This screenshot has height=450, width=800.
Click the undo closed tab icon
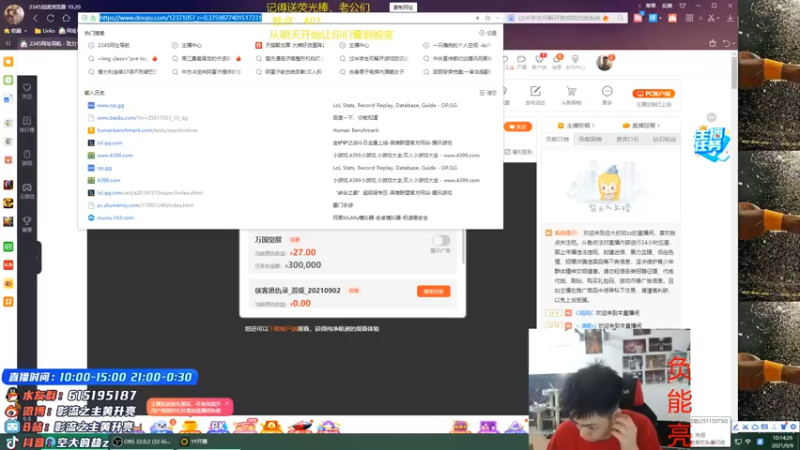[x=726, y=43]
